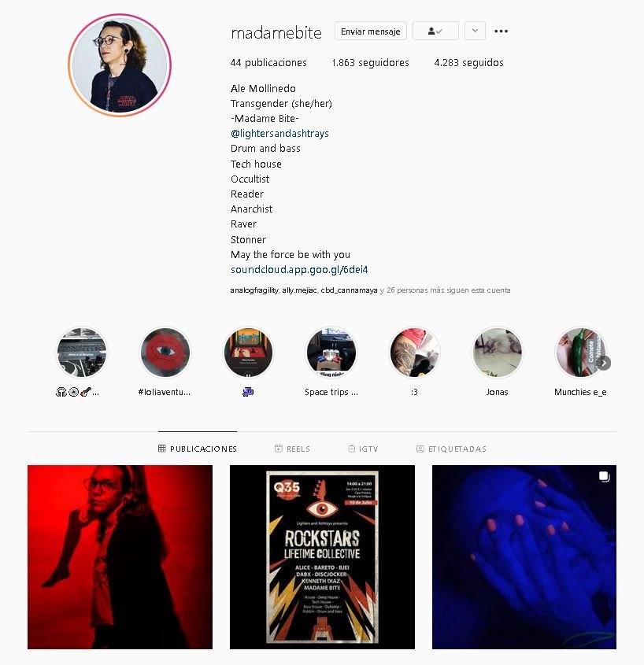Viewport: 644px width, 665px height.
Task: Open the @lightersandashtrays link
Action: point(279,134)
